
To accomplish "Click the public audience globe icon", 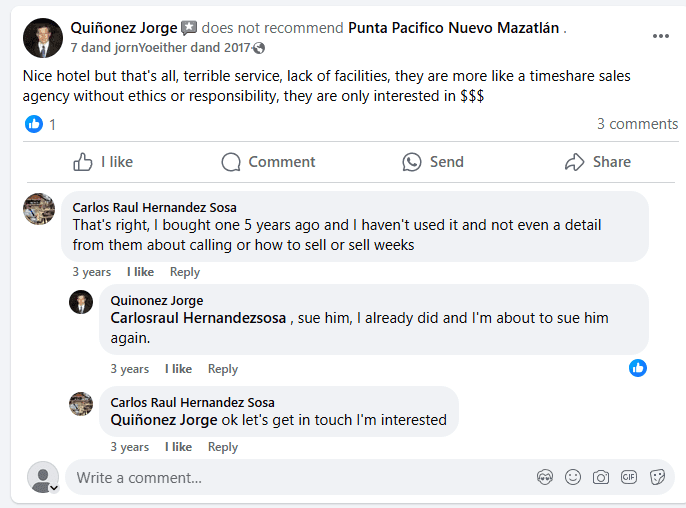I will (x=260, y=48).
